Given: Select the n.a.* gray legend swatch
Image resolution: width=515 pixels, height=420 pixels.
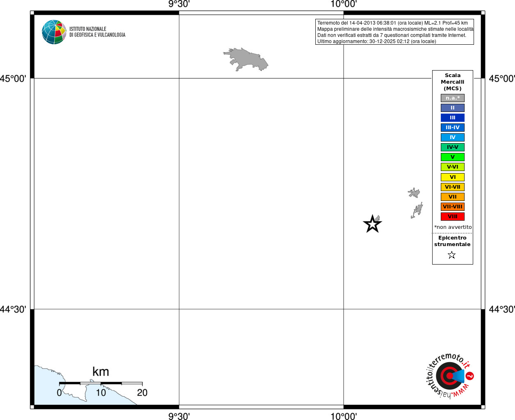Looking at the screenshot, I should pyautogui.click(x=453, y=98).
